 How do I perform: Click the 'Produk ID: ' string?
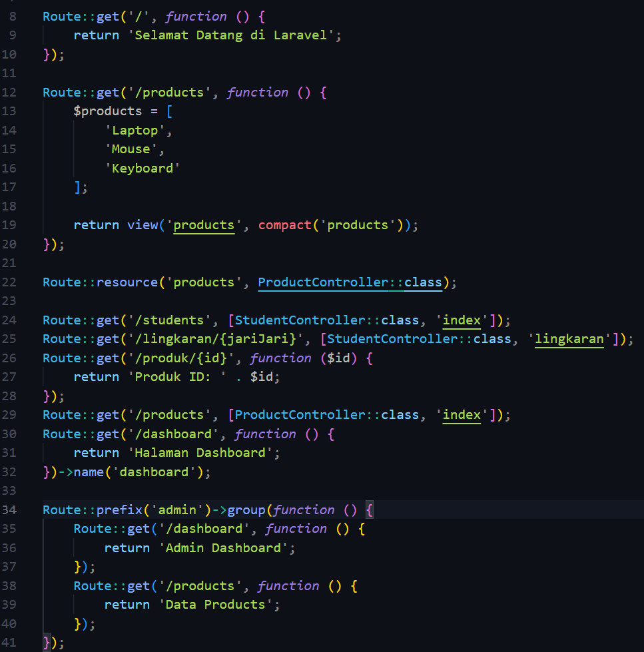177,377
